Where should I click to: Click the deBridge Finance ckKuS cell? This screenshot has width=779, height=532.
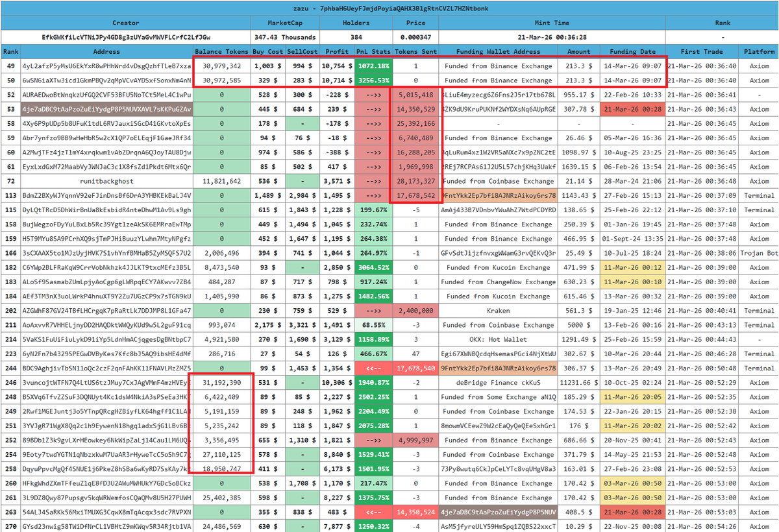[499, 383]
